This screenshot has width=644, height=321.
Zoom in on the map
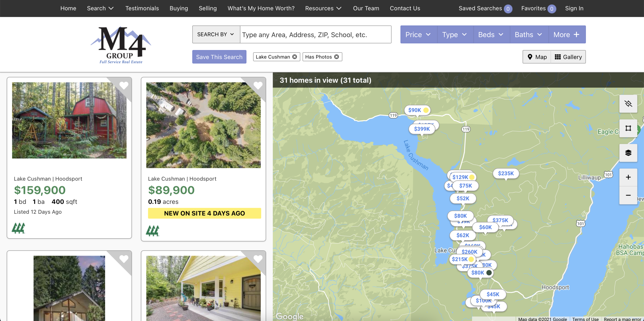pyautogui.click(x=628, y=177)
